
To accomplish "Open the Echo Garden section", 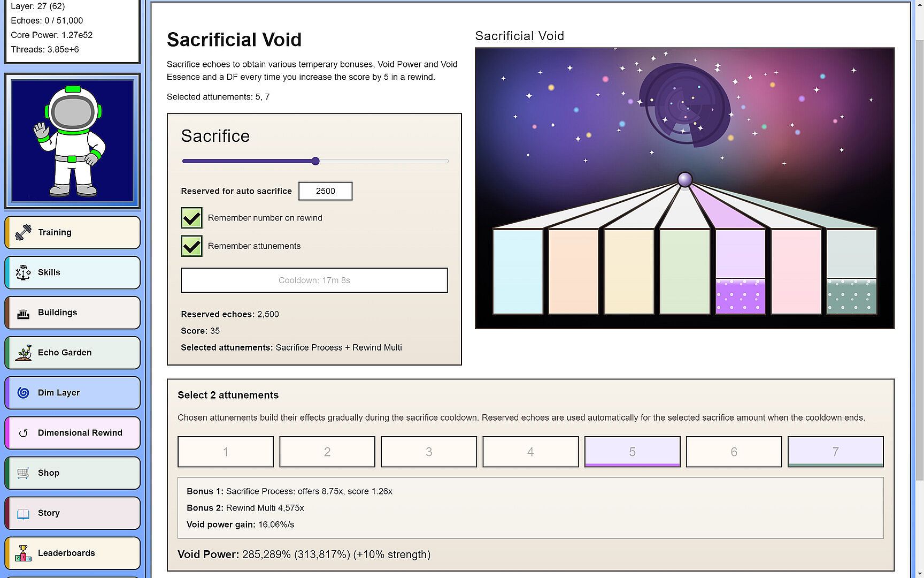I will pyautogui.click(x=73, y=353).
